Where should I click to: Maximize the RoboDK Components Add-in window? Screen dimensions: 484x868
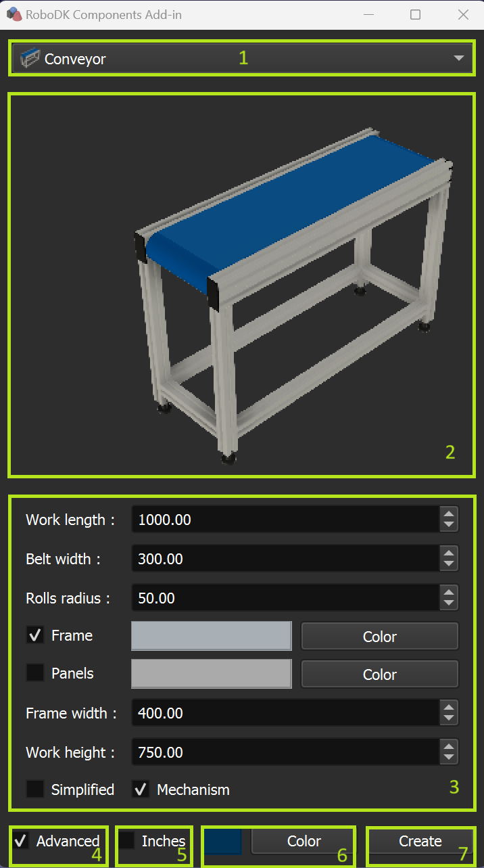[x=415, y=14]
